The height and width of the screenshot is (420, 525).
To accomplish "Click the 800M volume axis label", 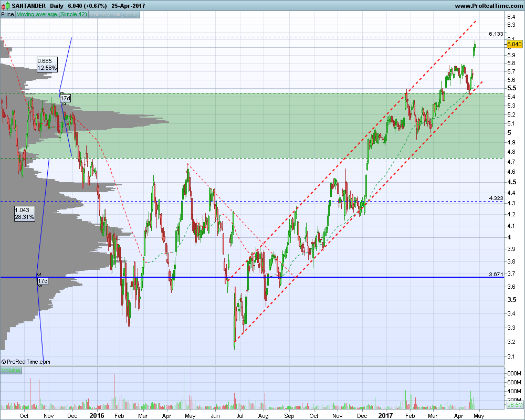I will point(514,373).
